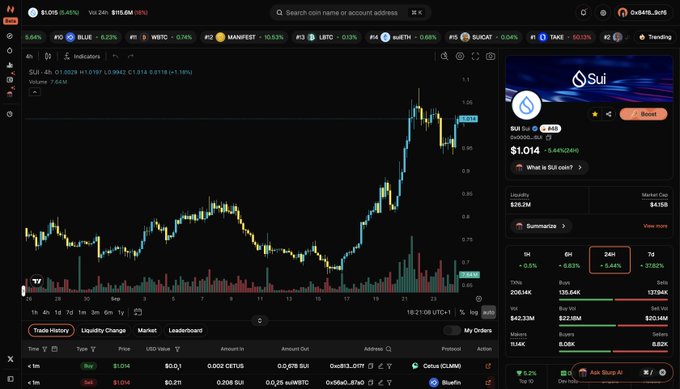Open the SUICAT ticker chip
This screenshot has height=389, width=680.
point(483,37)
